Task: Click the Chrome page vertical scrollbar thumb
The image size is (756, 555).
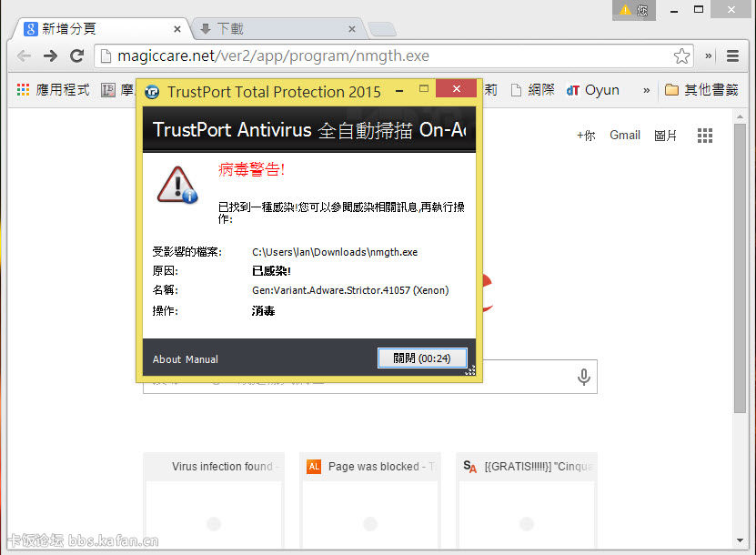Action: pos(741,268)
